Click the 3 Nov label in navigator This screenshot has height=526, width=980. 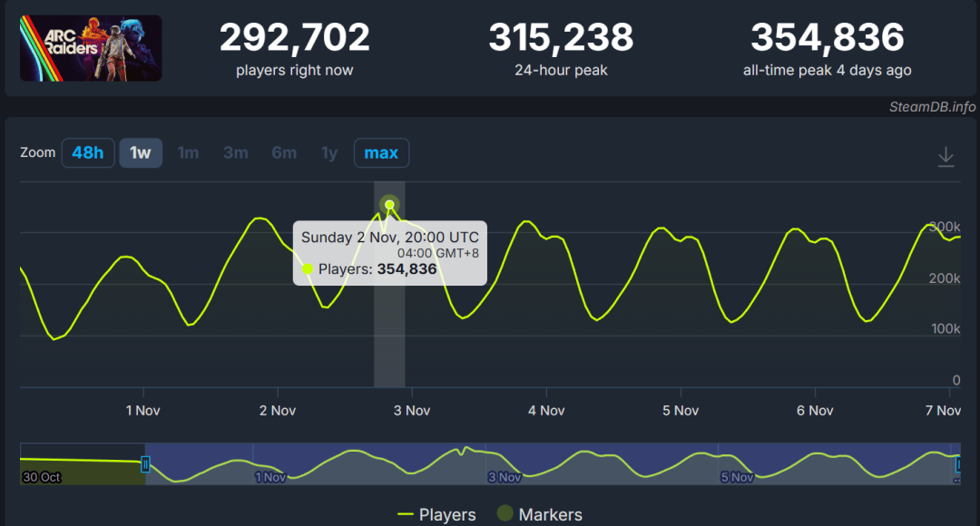(x=505, y=477)
